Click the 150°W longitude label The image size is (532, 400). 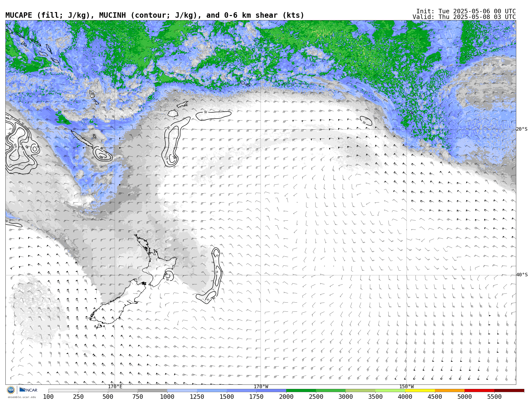tap(406, 386)
